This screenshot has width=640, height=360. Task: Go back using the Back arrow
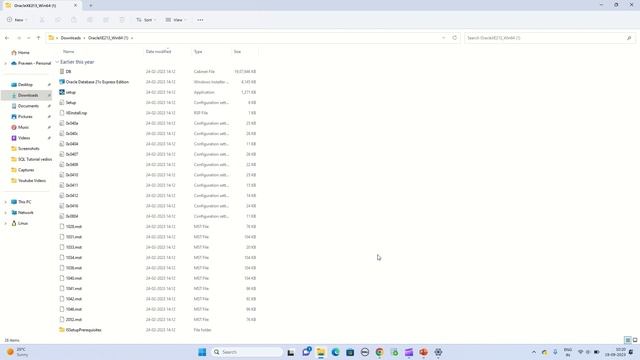pos(7,38)
